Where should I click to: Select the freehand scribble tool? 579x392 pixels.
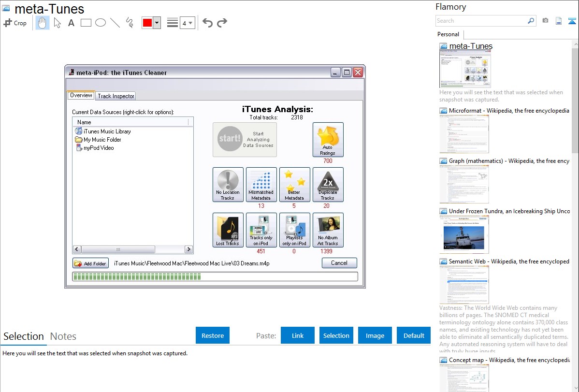coord(130,23)
